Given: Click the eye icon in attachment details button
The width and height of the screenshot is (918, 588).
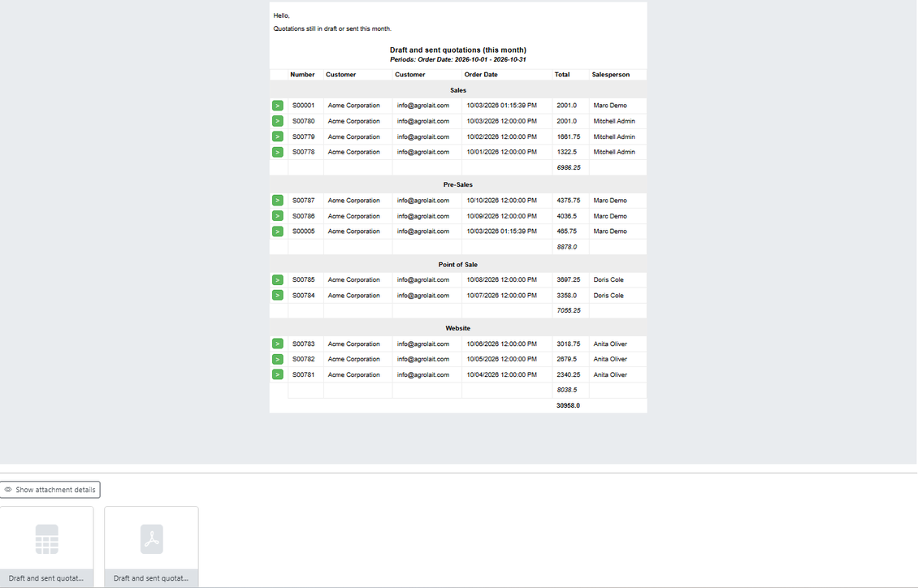Looking at the screenshot, I should 8,490.
